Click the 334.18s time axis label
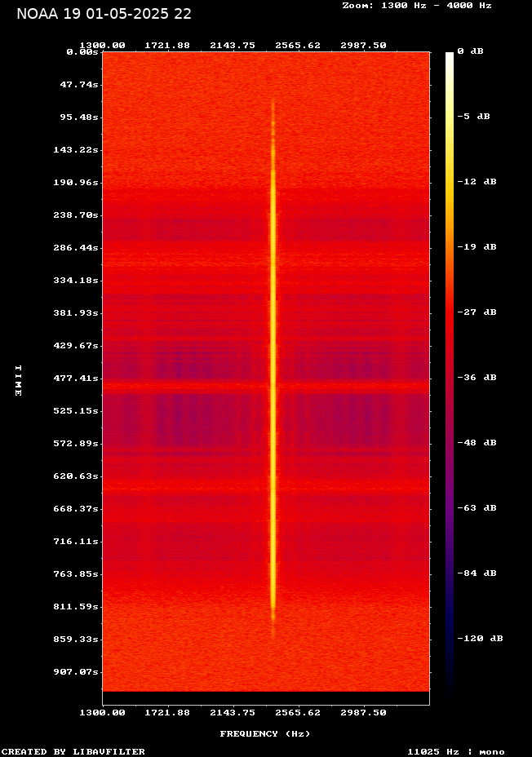The image size is (532, 757). [x=76, y=281]
